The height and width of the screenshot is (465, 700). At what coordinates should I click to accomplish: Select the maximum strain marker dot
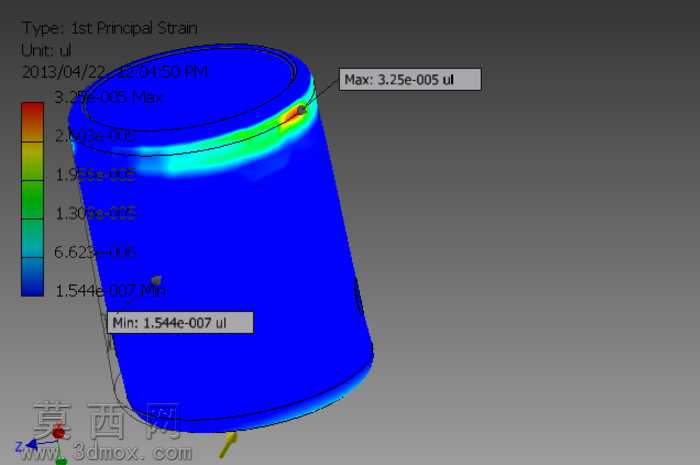(302, 109)
